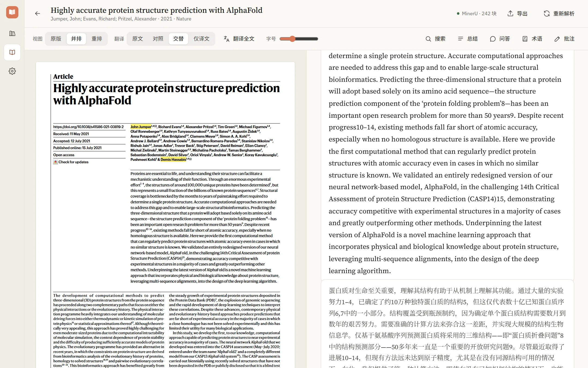Select the open-book reader sidebar icon

(12, 52)
